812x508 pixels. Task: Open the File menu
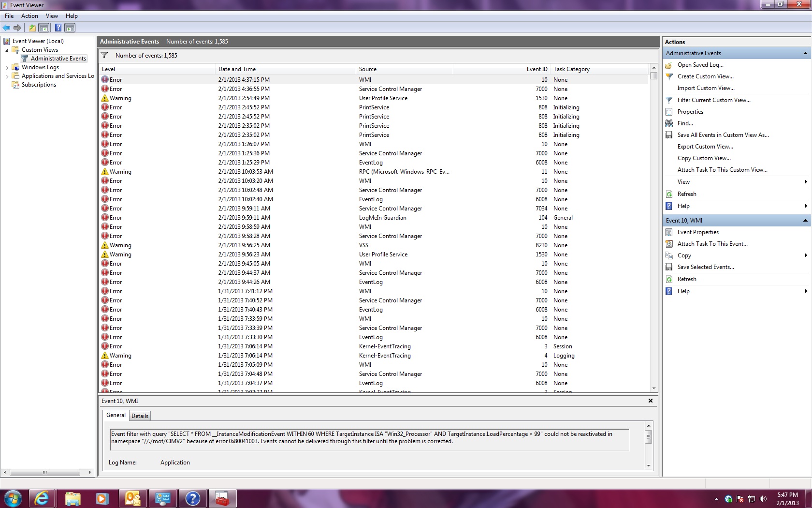click(9, 16)
